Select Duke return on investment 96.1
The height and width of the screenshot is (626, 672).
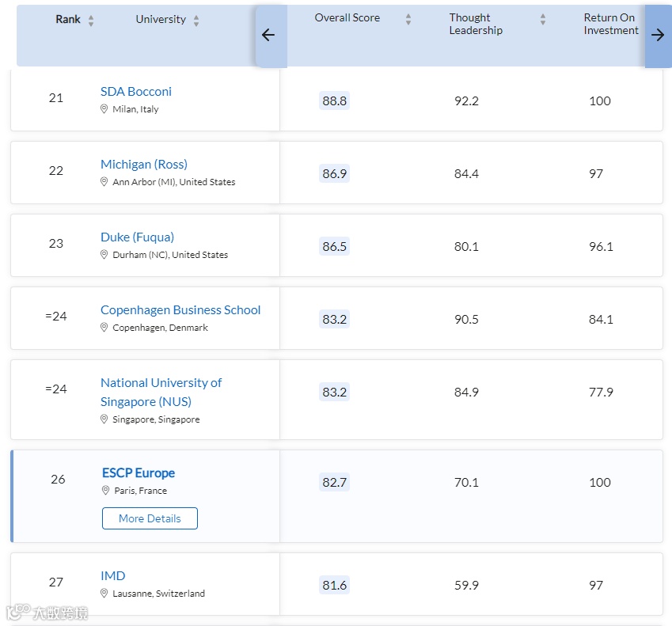click(x=601, y=246)
